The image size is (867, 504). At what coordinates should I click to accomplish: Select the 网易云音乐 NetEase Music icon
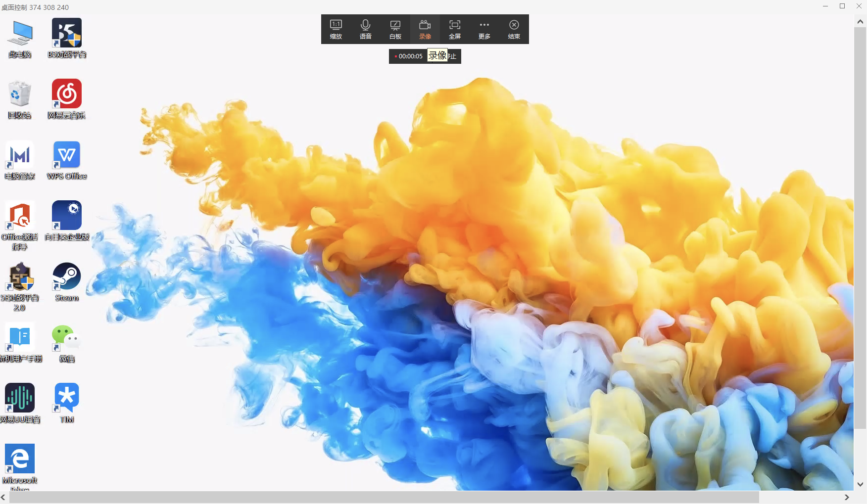67,99
